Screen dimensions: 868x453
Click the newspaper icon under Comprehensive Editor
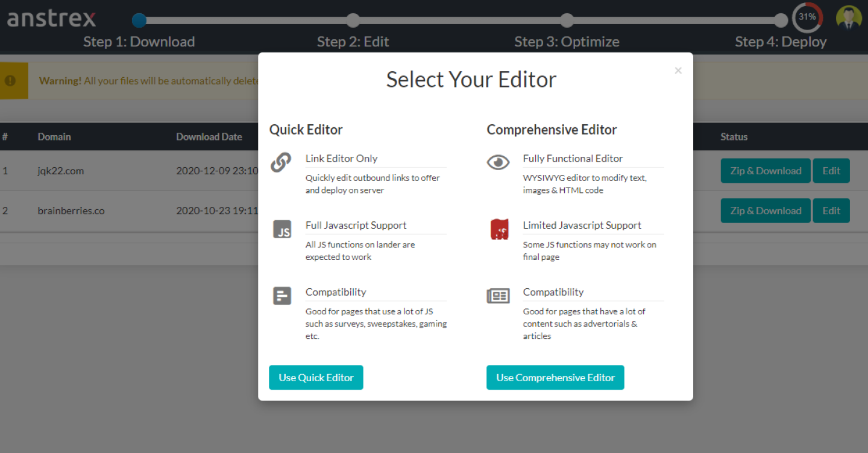click(x=498, y=296)
